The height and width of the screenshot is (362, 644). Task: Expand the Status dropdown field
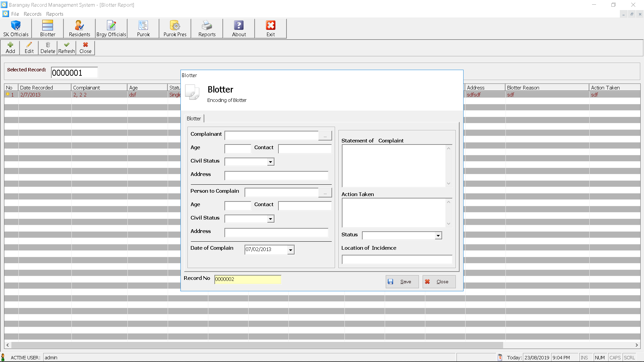click(x=437, y=235)
